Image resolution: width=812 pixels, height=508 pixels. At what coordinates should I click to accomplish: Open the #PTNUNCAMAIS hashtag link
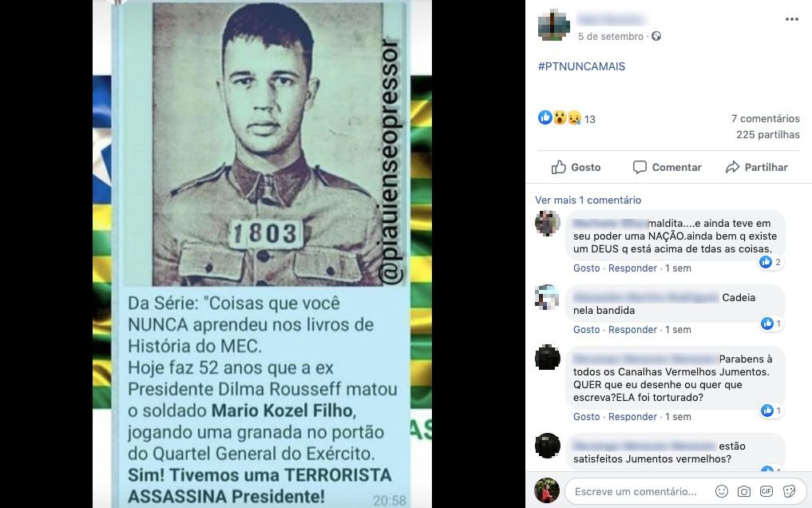(x=581, y=66)
